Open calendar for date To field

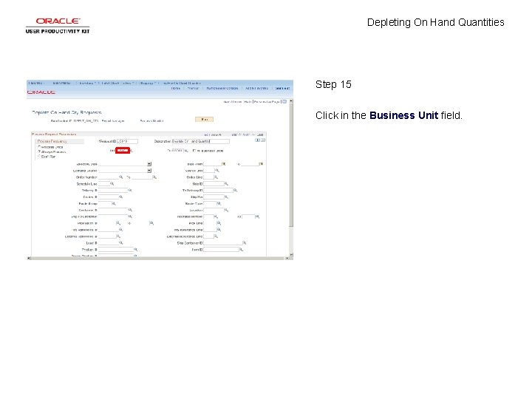[261, 164]
